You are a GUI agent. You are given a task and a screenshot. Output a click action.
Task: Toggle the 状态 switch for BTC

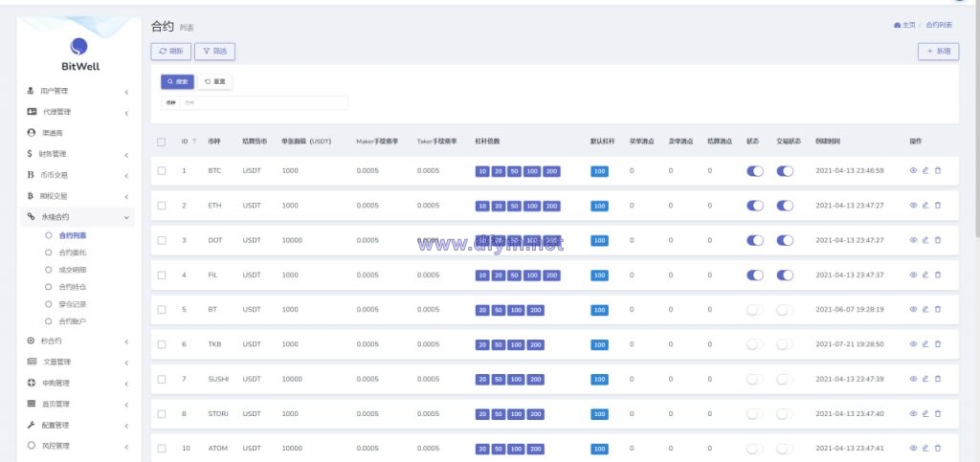point(755,171)
